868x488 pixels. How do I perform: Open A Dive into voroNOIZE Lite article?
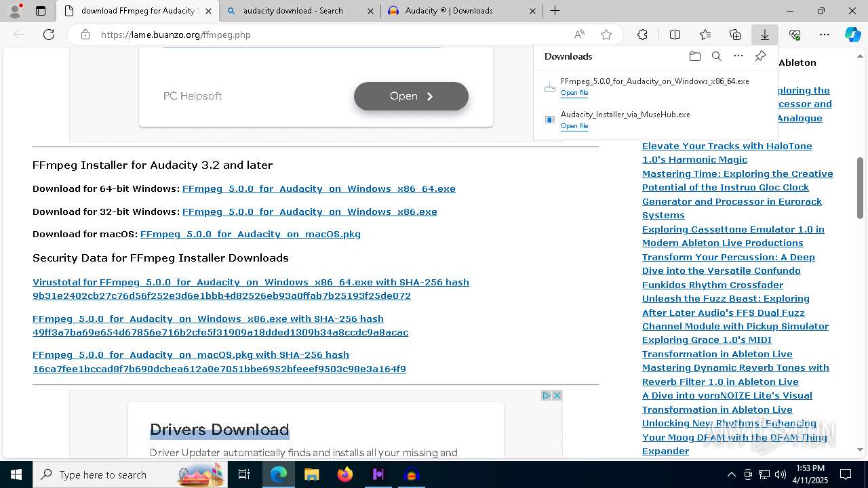tap(727, 403)
